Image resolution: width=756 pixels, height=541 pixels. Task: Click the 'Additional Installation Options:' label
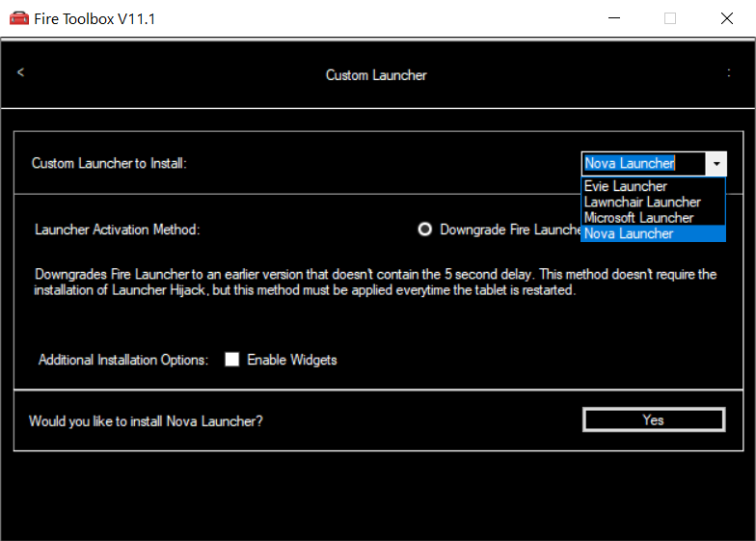coord(123,360)
